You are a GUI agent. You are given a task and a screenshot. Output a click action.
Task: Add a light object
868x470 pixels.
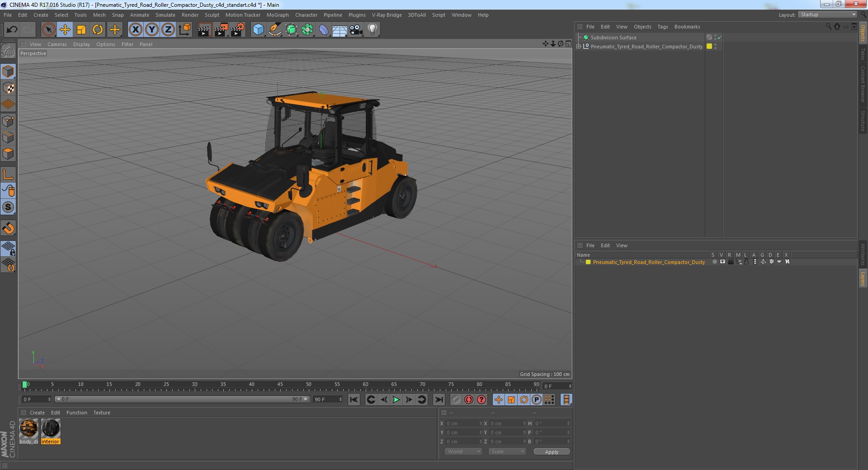(x=373, y=30)
